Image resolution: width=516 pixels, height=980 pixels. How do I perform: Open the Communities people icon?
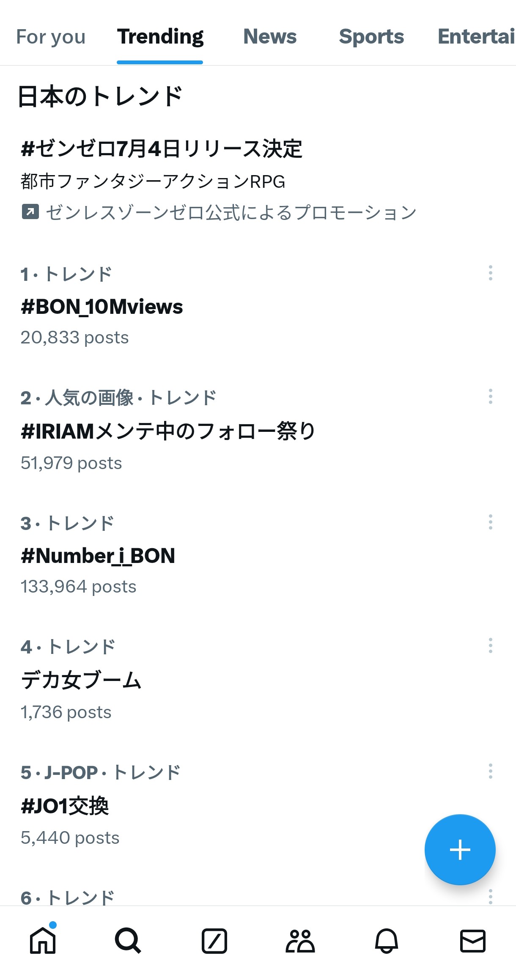click(300, 941)
